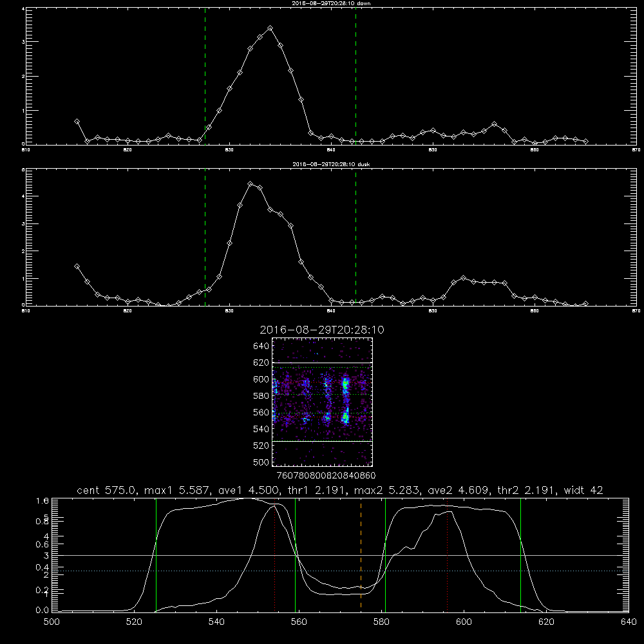Select the "ave2 4.609" value
This screenshot has width=644, height=644.
(x=459, y=490)
